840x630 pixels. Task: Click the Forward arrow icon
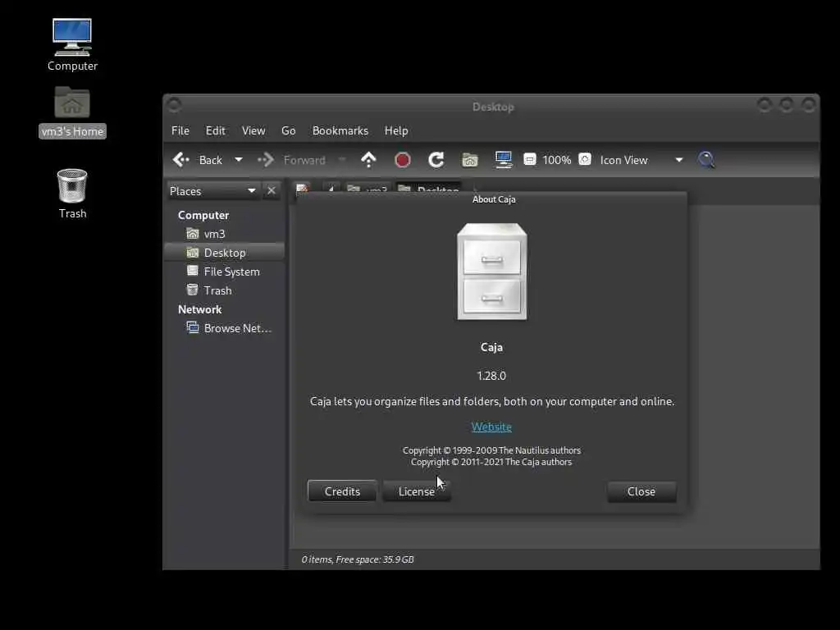pyautogui.click(x=266, y=160)
